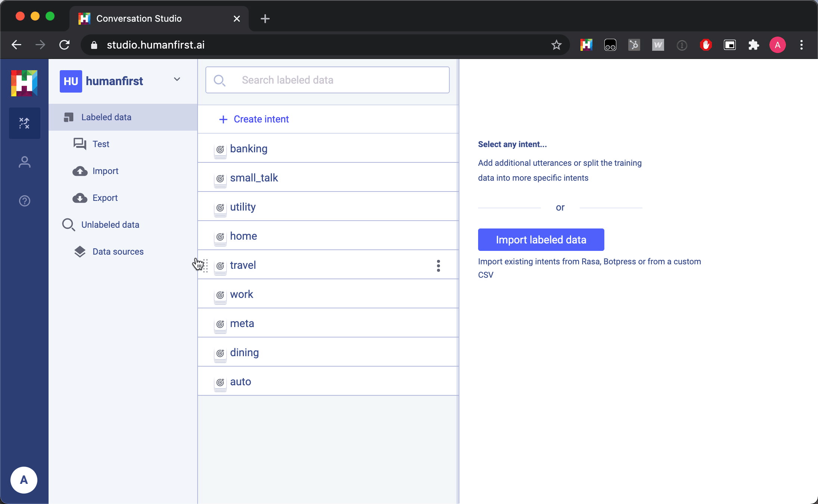Click the Import labeled data button

(540, 240)
